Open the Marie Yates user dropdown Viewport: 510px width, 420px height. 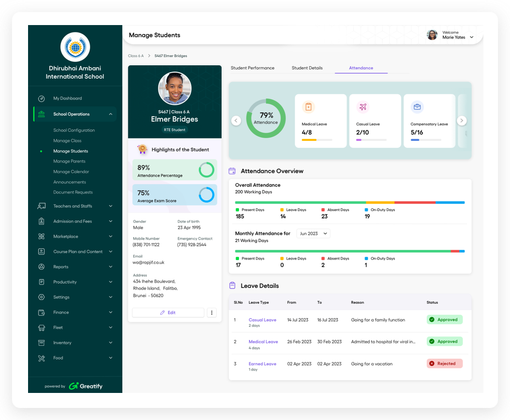(x=471, y=37)
